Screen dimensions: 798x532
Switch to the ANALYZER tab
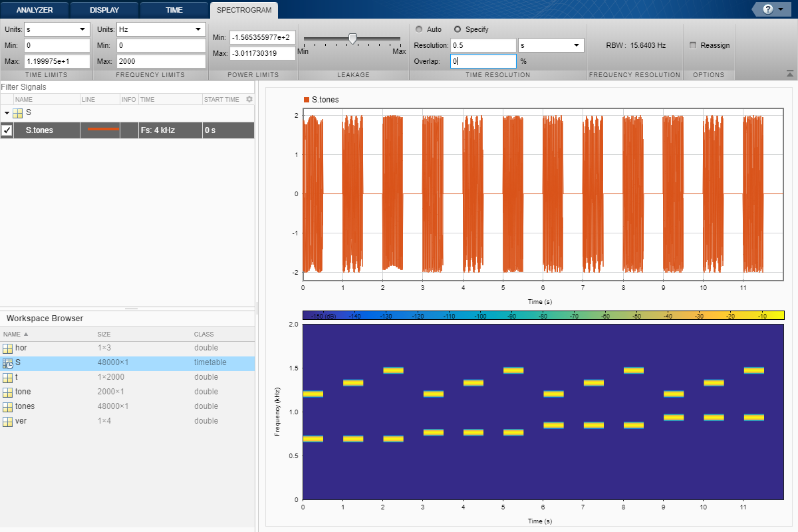point(34,10)
